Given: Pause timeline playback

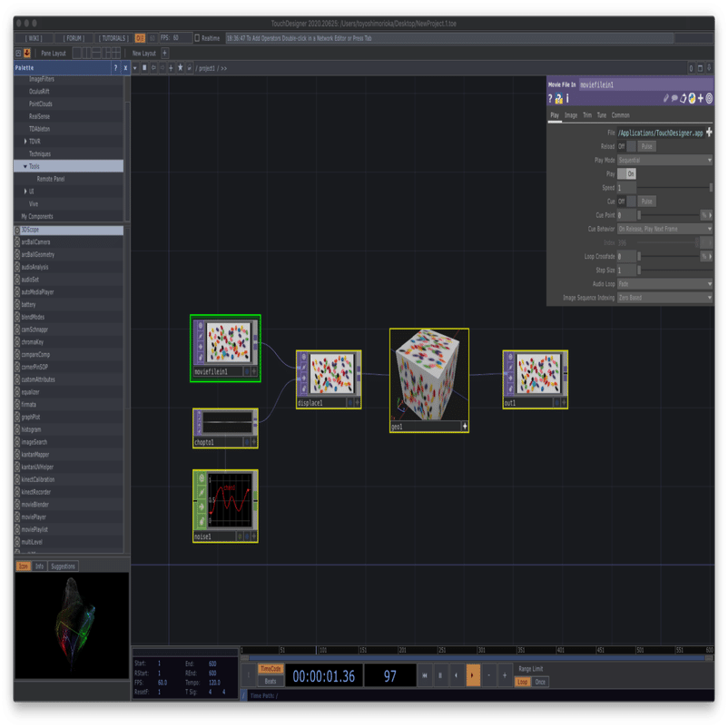Looking at the screenshot, I should (x=440, y=675).
